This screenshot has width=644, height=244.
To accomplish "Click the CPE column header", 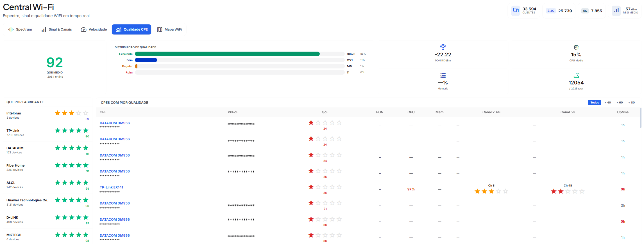I will (x=103, y=112).
